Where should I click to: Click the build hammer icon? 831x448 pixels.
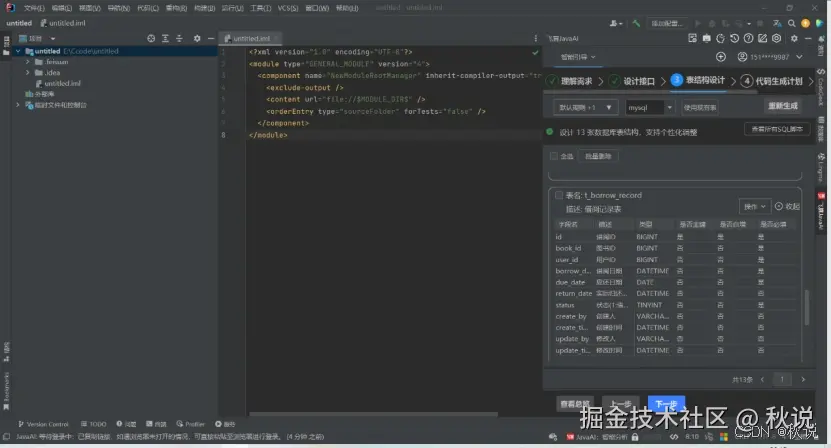(x=636, y=23)
